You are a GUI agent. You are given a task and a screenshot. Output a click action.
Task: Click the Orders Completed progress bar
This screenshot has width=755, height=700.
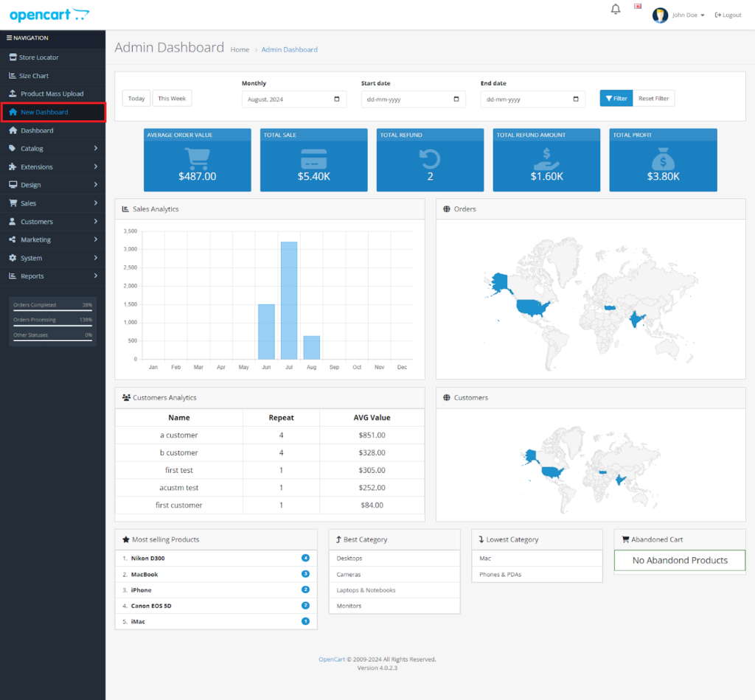point(52,304)
